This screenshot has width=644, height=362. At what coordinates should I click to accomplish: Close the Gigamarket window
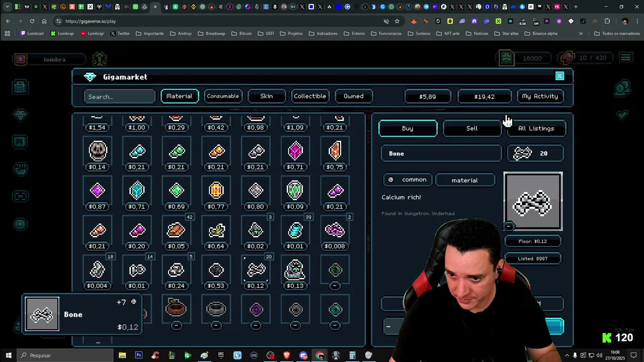(559, 76)
